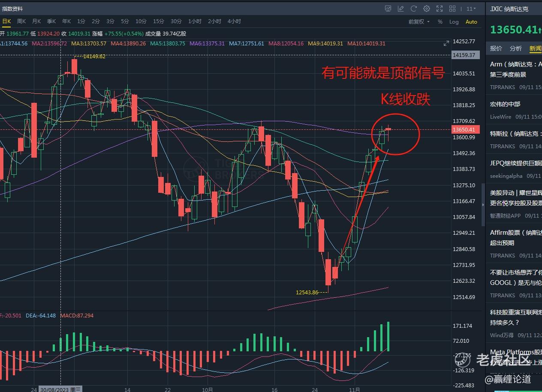Click the .IXIC 纳斯达克 ticker title
542x392 pixels.
tap(509, 9)
